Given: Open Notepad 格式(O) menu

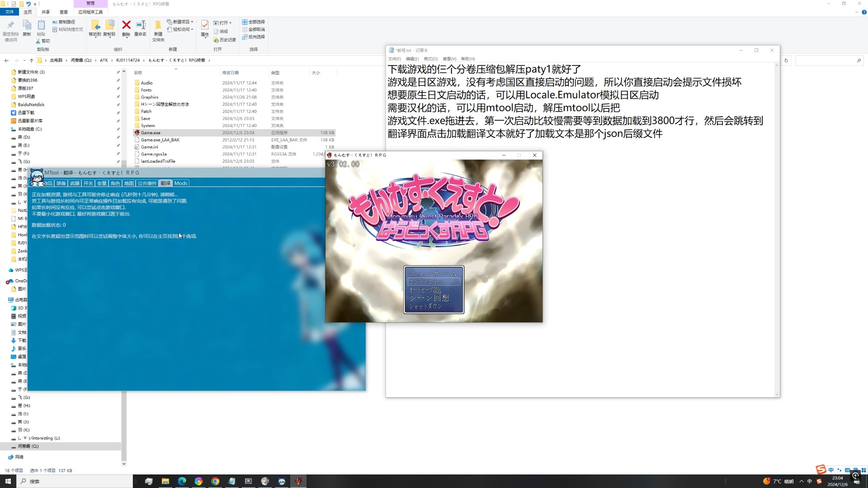Looking at the screenshot, I should click(x=431, y=59).
